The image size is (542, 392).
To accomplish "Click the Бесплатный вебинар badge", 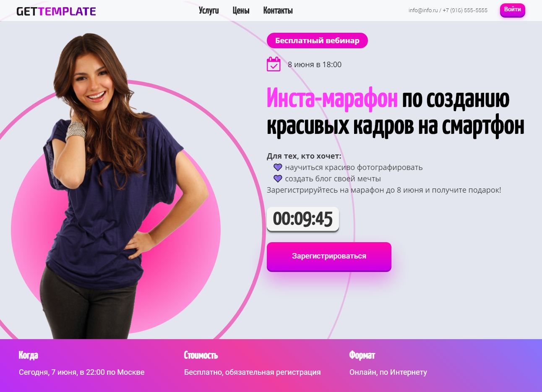I will 317,41.
